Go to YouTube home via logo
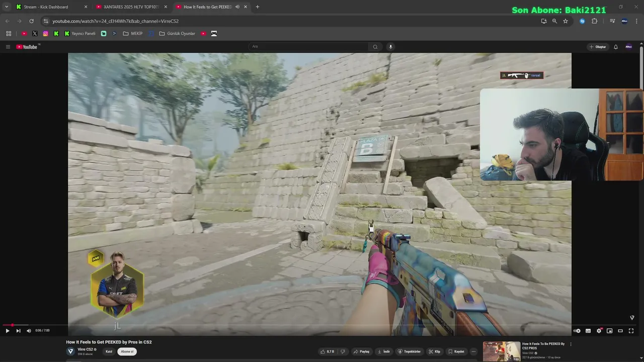The image size is (644, 362). tap(27, 47)
